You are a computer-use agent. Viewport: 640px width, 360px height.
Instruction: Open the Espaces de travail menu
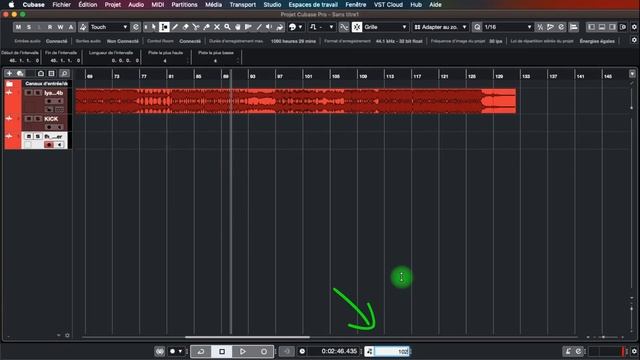point(313,4)
